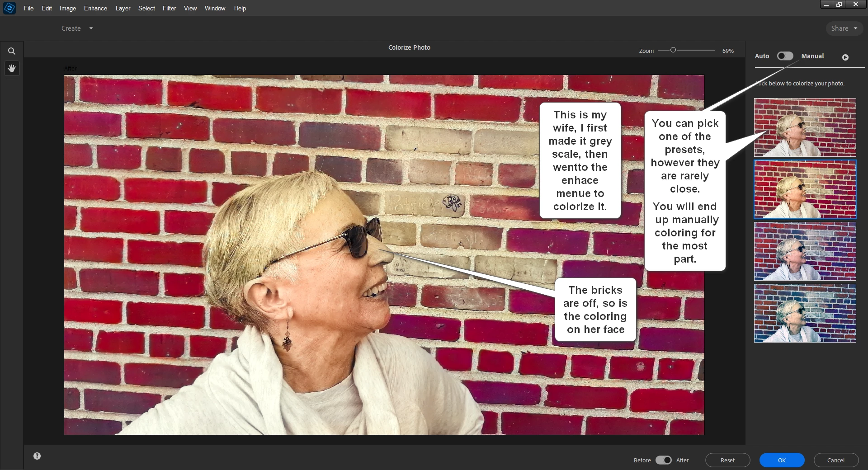868x470 pixels.
Task: Choose the first colorize preset thumbnail
Action: click(805, 127)
